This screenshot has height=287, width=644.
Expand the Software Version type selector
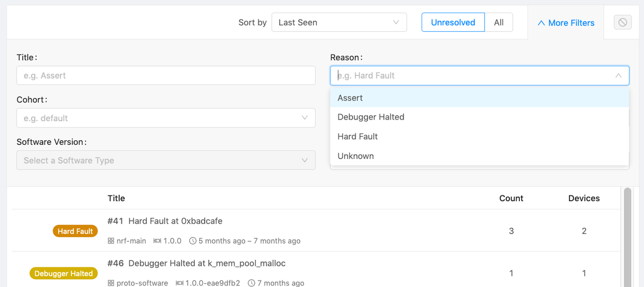[166, 160]
